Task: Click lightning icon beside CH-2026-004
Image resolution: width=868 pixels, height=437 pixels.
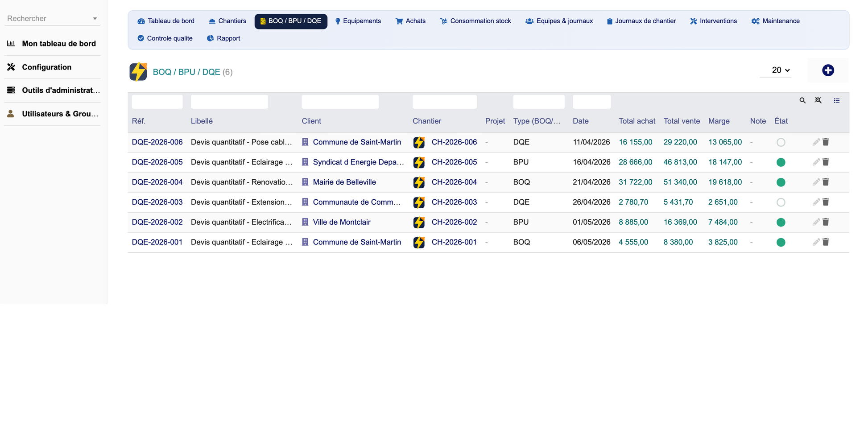Action: click(x=419, y=183)
